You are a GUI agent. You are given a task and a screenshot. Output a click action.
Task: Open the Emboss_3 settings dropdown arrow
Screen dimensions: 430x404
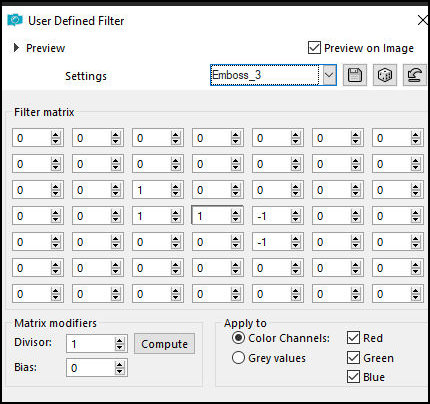329,75
